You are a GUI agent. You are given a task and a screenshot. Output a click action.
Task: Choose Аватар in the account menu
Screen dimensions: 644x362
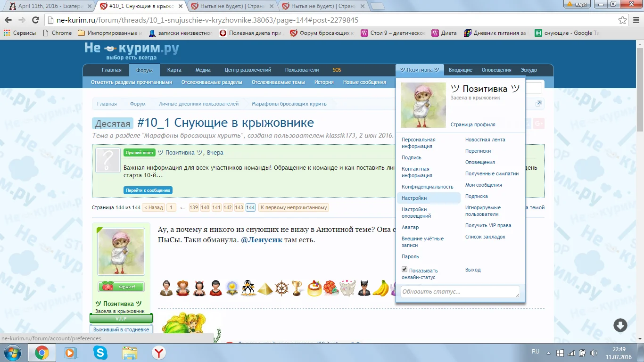point(410,227)
